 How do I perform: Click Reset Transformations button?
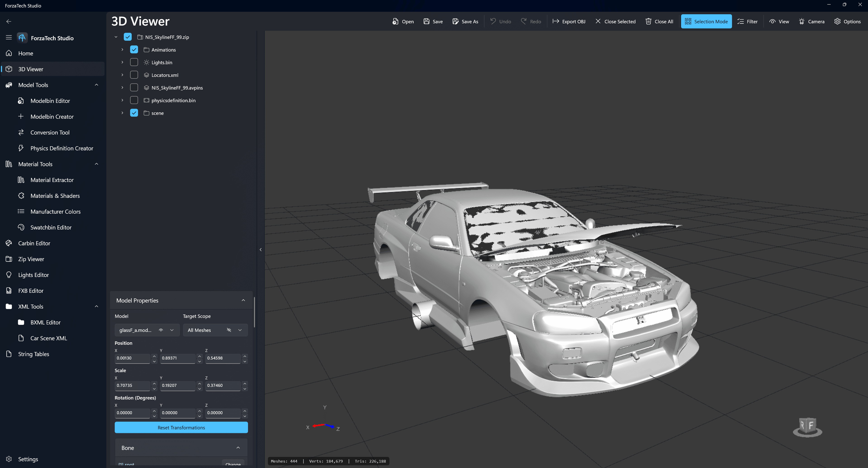(181, 428)
